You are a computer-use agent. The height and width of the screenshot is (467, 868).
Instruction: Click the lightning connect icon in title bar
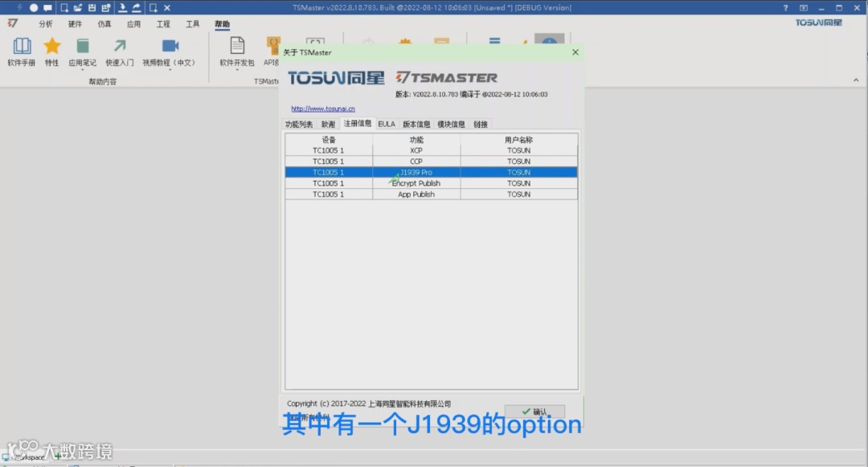20,8
